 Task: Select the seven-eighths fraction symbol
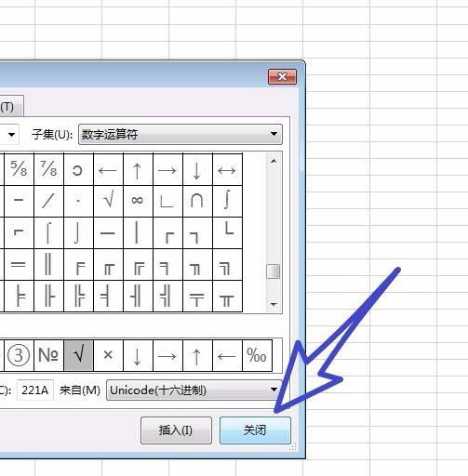tap(49, 169)
